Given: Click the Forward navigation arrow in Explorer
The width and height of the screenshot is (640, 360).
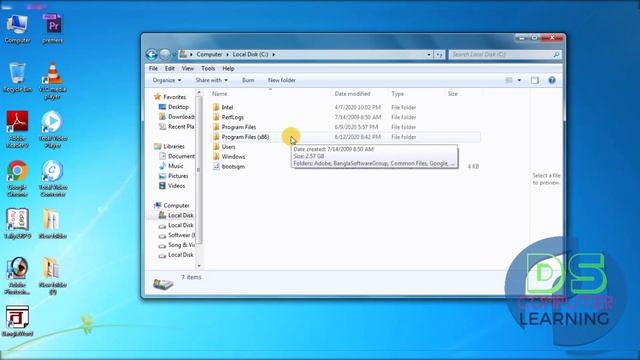Looking at the screenshot, I should (x=165, y=54).
